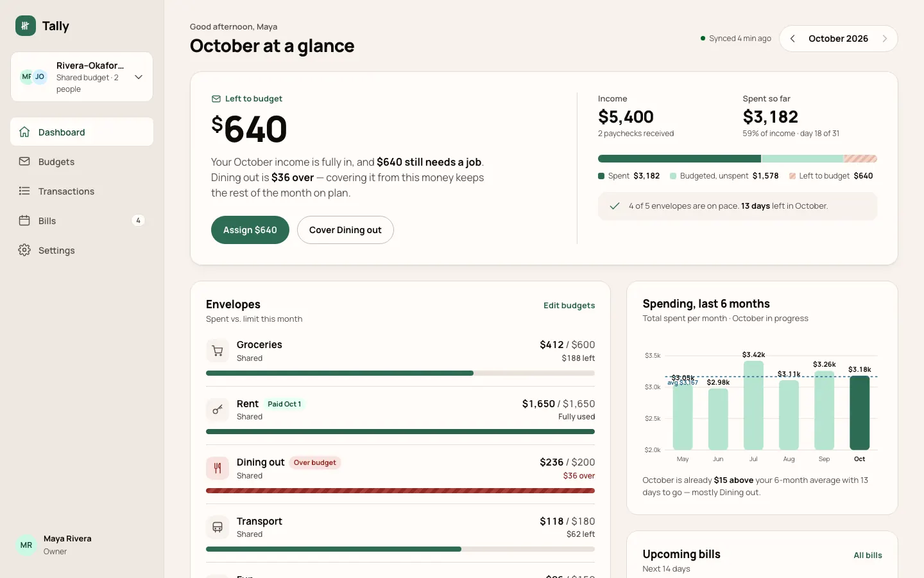Click the Bills calendar icon

pos(24,220)
